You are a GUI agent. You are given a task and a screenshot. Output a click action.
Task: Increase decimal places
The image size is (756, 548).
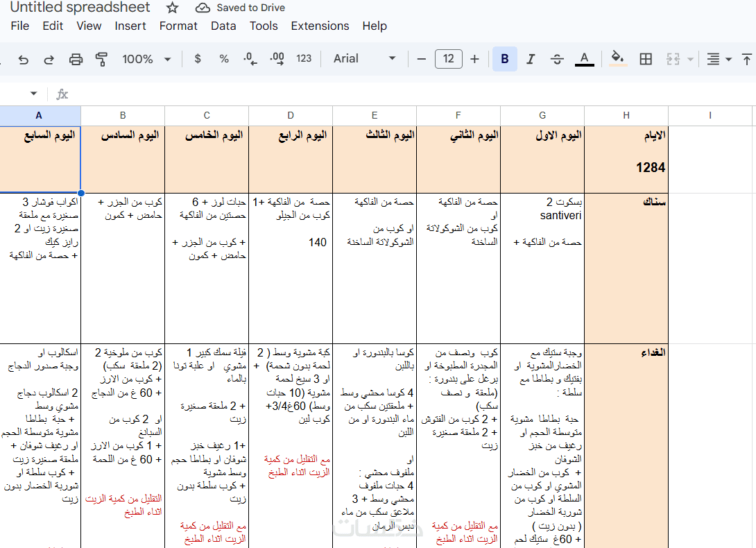point(277,59)
